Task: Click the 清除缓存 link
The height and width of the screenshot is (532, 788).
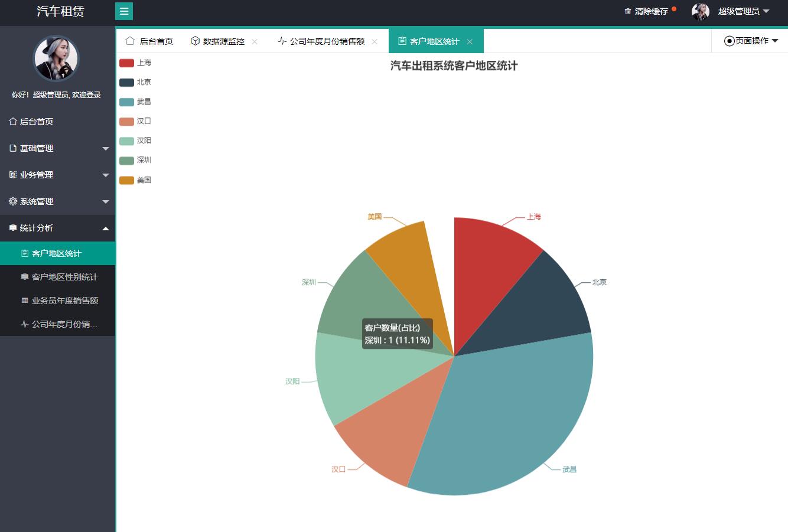Action: pos(652,11)
